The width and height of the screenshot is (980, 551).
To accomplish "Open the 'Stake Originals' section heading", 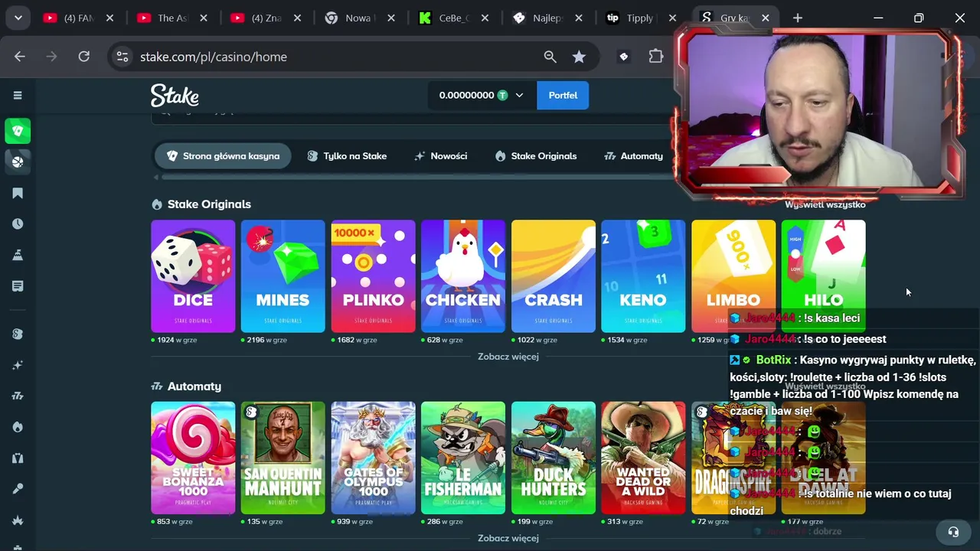I will point(209,204).
